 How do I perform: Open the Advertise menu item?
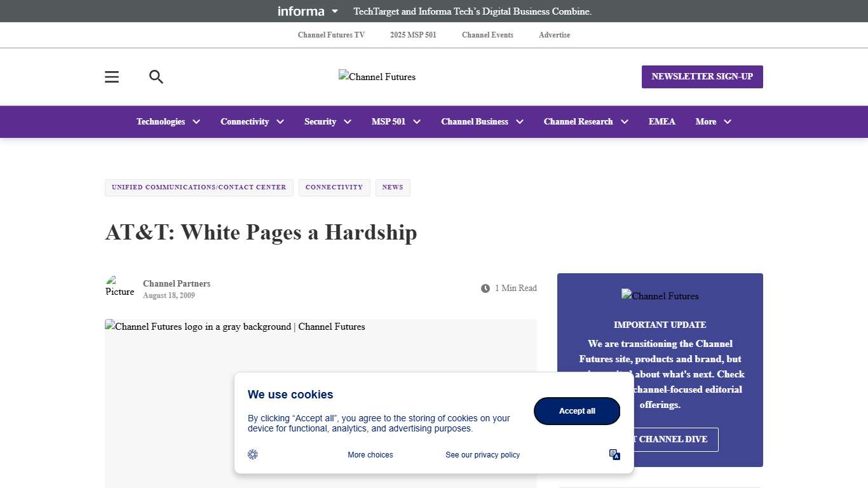(553, 35)
